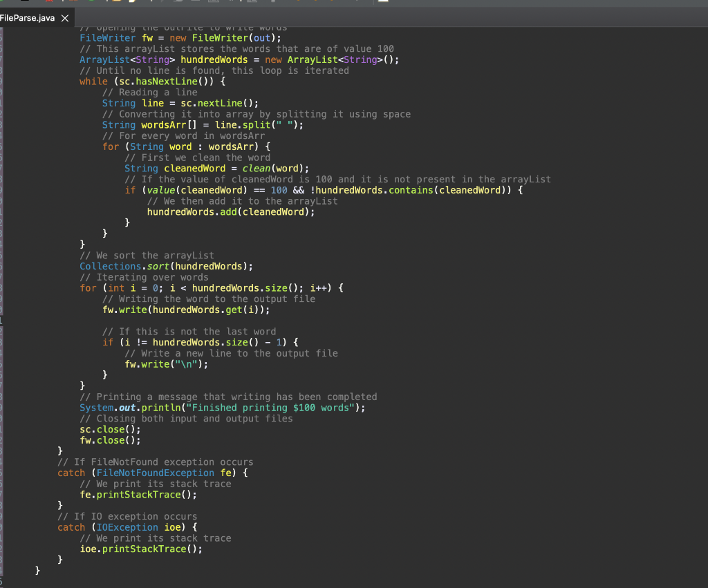This screenshot has width=708, height=588.
Task: Click the FileNotFoundException type in catch
Action: [x=155, y=473]
